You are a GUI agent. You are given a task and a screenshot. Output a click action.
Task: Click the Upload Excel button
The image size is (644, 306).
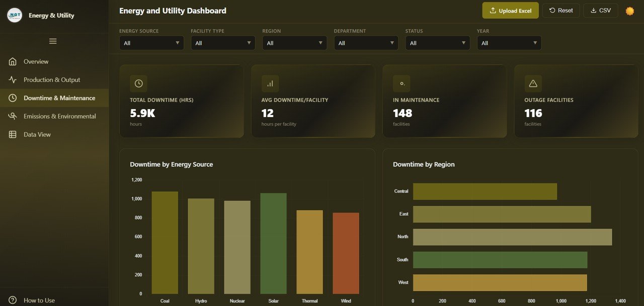click(510, 10)
